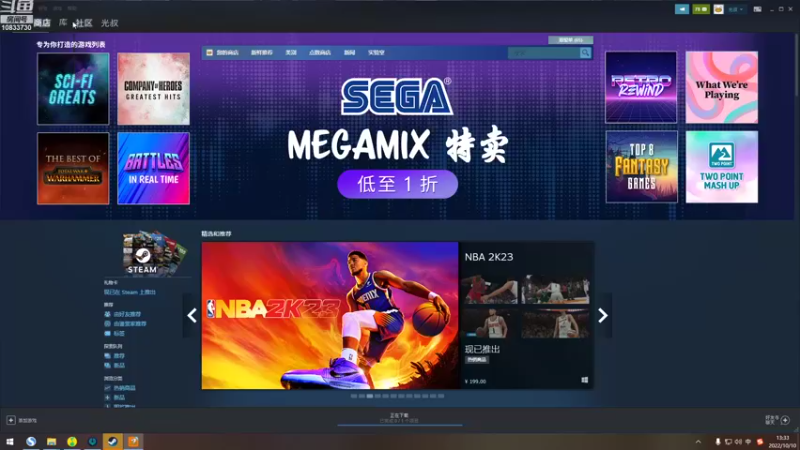Click the SEGA logo banner

[x=397, y=96]
